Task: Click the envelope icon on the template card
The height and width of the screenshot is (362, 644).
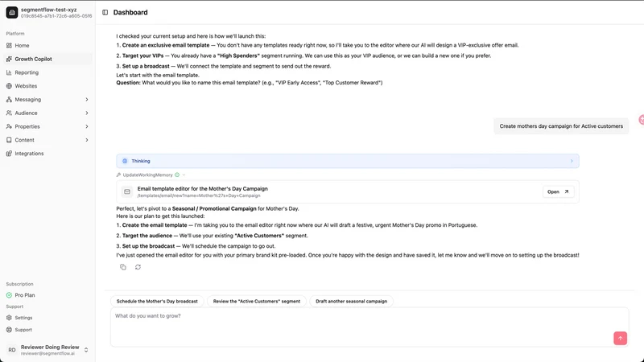Action: point(127,191)
